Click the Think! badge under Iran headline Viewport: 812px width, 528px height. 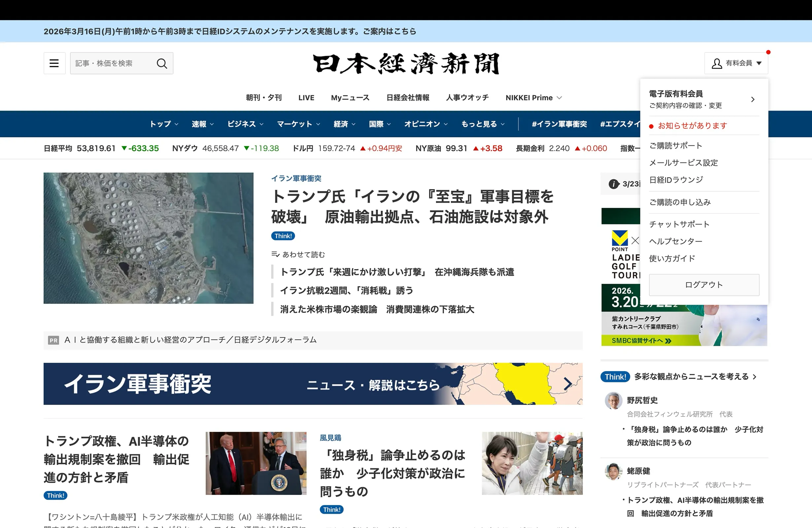pos(283,236)
